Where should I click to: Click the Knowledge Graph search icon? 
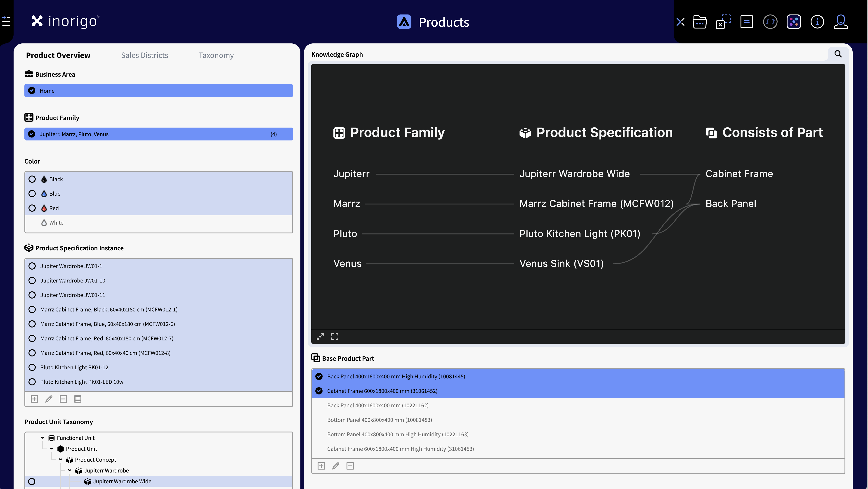pyautogui.click(x=838, y=54)
